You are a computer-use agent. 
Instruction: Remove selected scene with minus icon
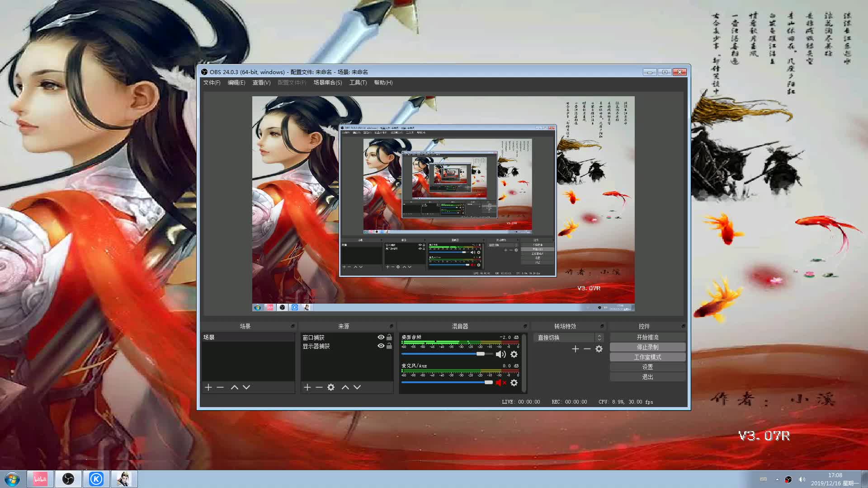click(220, 387)
